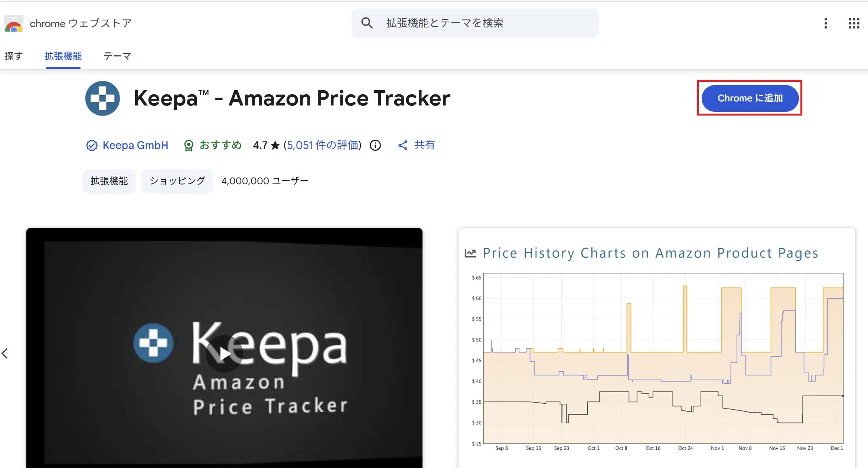Click the verified publisher badge beside Keepa GmbH
868x468 pixels.
click(x=91, y=145)
